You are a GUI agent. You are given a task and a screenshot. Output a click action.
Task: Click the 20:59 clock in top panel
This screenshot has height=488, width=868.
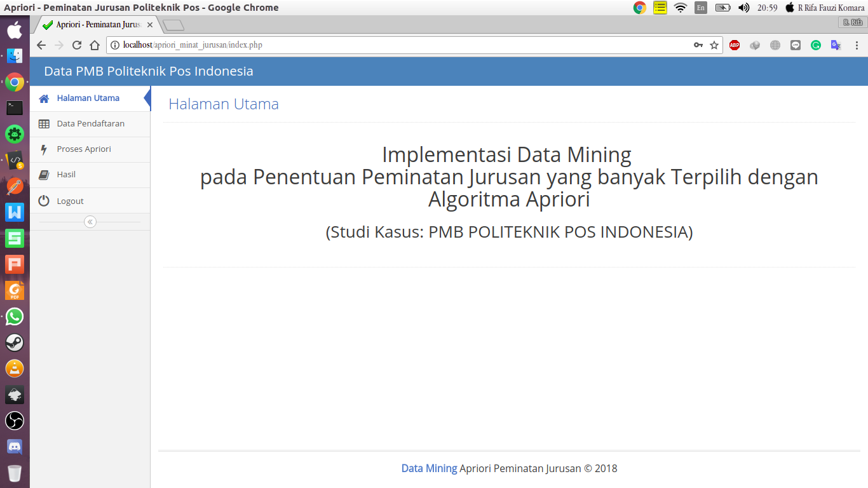[768, 8]
